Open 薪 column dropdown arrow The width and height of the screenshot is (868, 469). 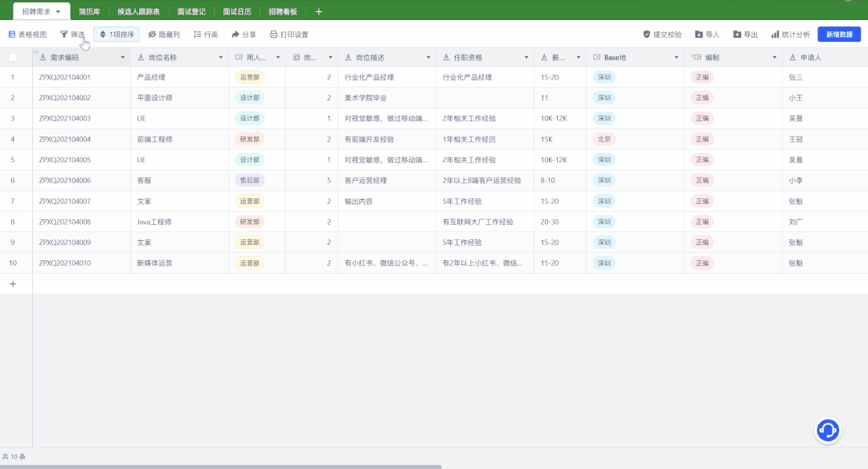tap(579, 58)
